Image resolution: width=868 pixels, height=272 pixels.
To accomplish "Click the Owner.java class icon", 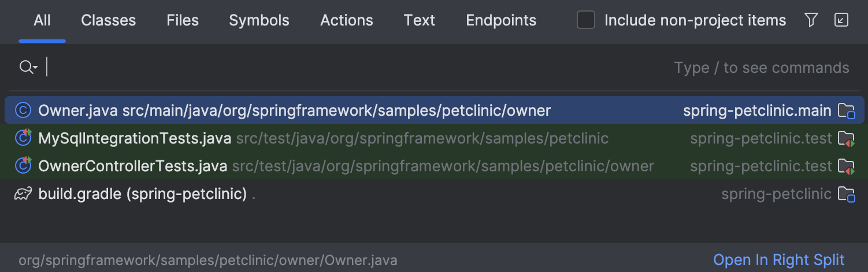I will click(23, 110).
